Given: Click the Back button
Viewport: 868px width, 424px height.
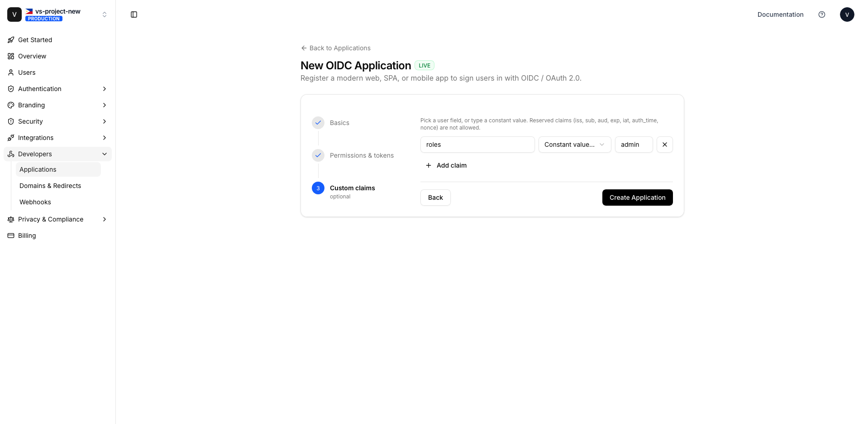Looking at the screenshot, I should coord(435,198).
